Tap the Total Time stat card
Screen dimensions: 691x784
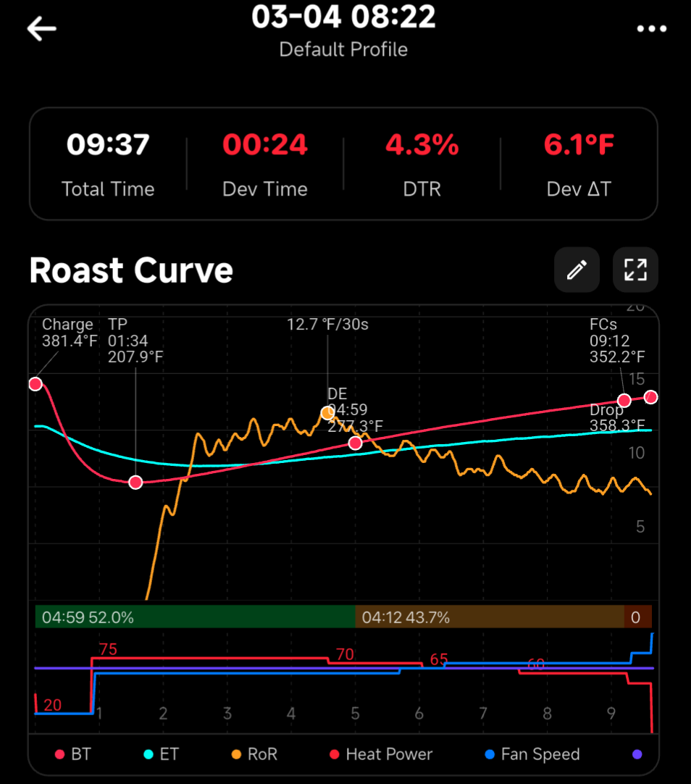point(108,163)
